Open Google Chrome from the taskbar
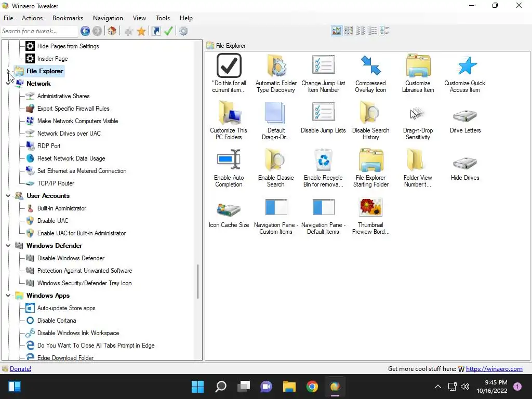 (312, 387)
